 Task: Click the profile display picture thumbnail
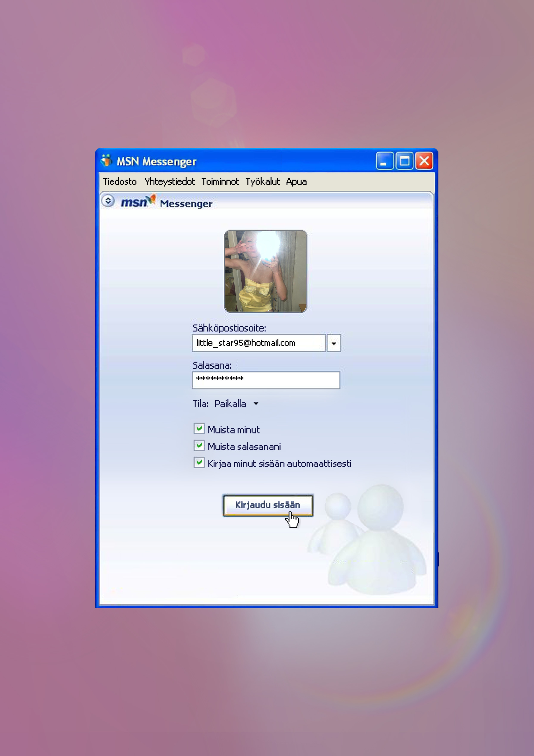[265, 271]
